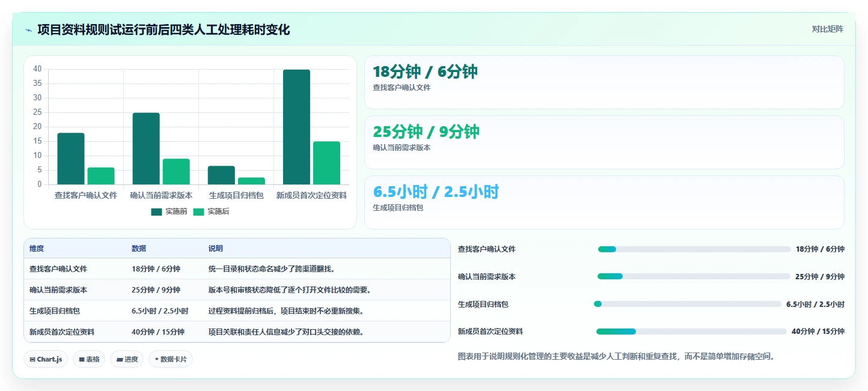Click the title 项目资料规则试运行前后四类人工处理耗时变化
Viewport: 868px width, 391px height.
[x=164, y=29]
